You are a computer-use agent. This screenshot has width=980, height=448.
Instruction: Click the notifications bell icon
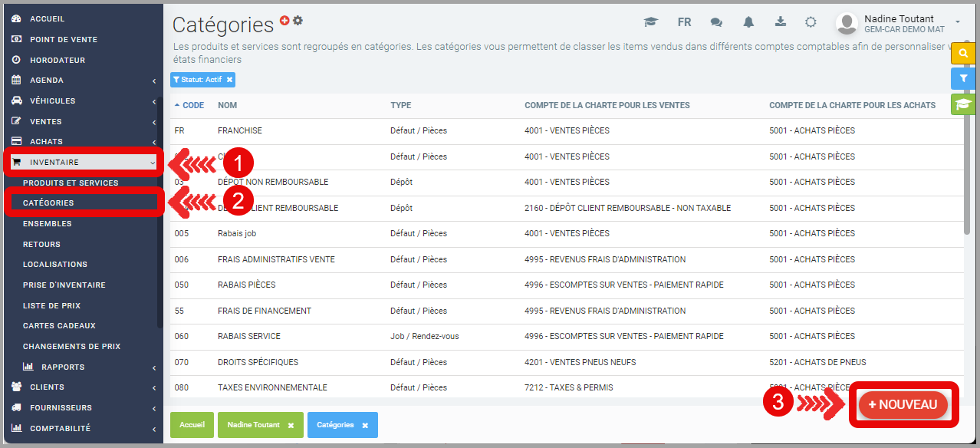pos(748,22)
